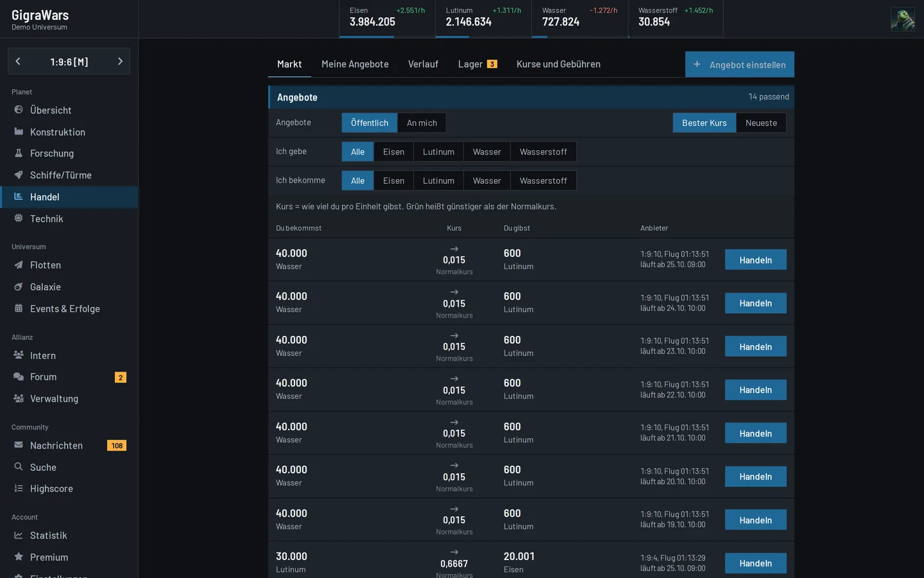924x578 pixels.
Task: Open Premium star icon
Action: [x=18, y=557]
